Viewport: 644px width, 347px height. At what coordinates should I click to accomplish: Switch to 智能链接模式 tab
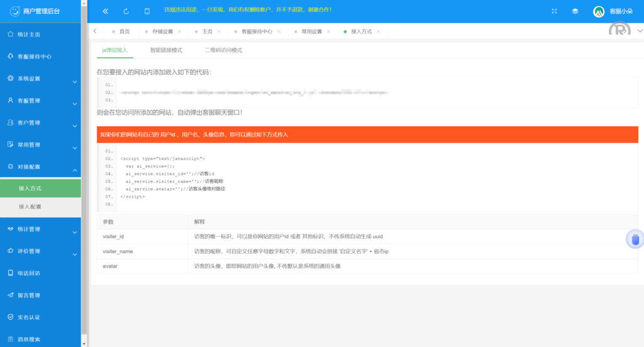pyautogui.click(x=166, y=50)
